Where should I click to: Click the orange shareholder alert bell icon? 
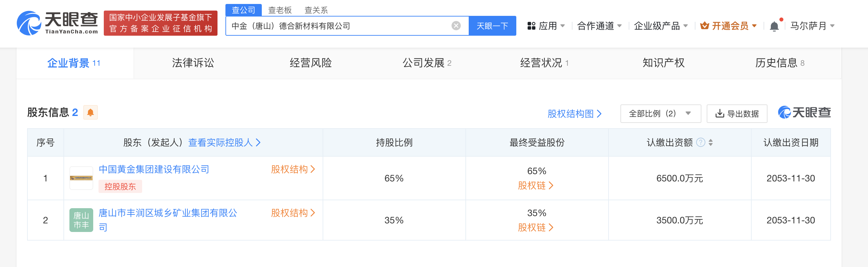pyautogui.click(x=90, y=112)
